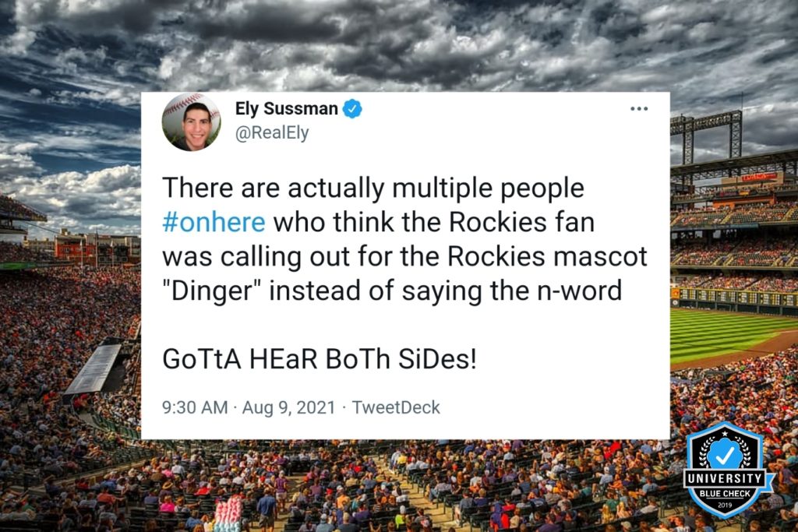
Task: Open the TweetDeck source label
Action: click(396, 407)
